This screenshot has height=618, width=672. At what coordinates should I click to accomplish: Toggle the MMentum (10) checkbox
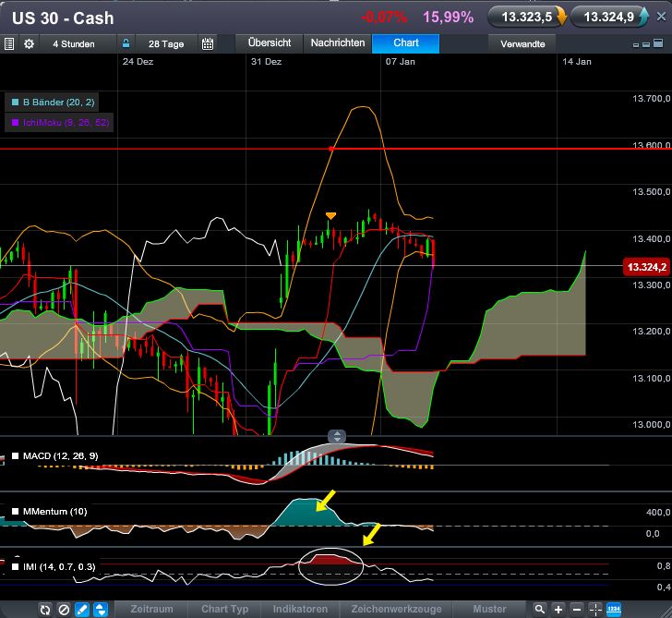[x=15, y=511]
